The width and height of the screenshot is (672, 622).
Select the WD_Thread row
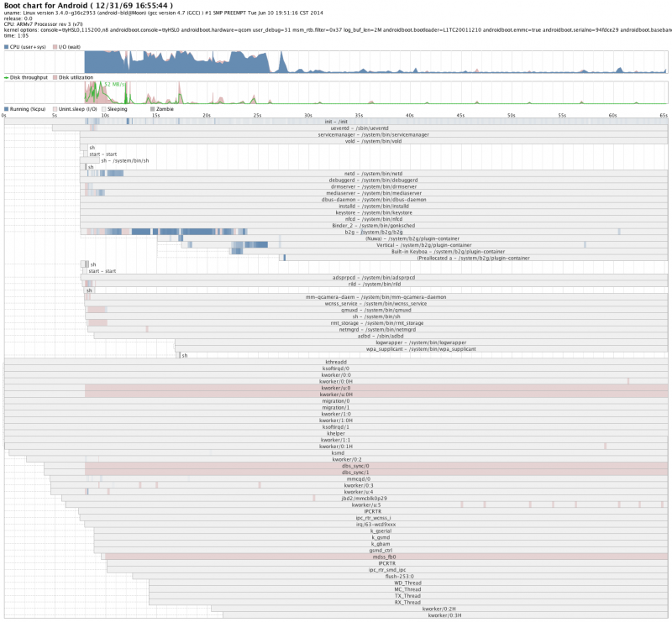point(408,583)
